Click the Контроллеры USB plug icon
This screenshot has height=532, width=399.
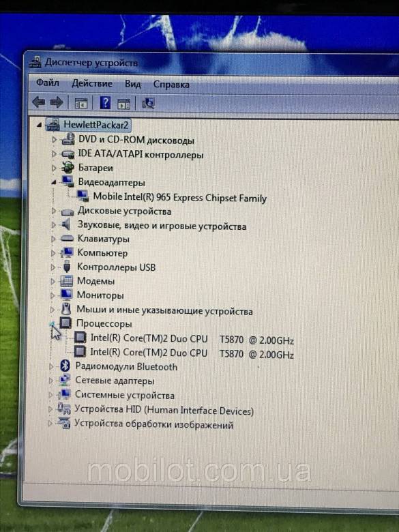(67, 266)
